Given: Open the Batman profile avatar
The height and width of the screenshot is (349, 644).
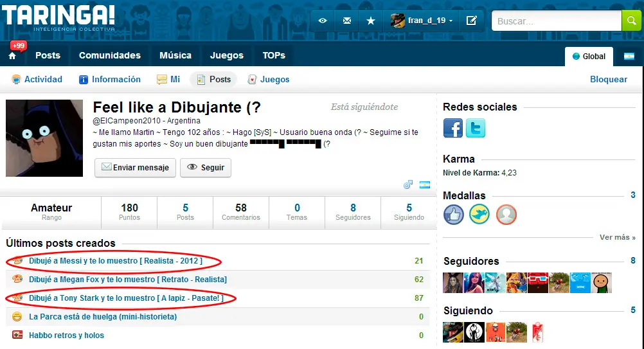Looking at the screenshot, I should point(44,138).
